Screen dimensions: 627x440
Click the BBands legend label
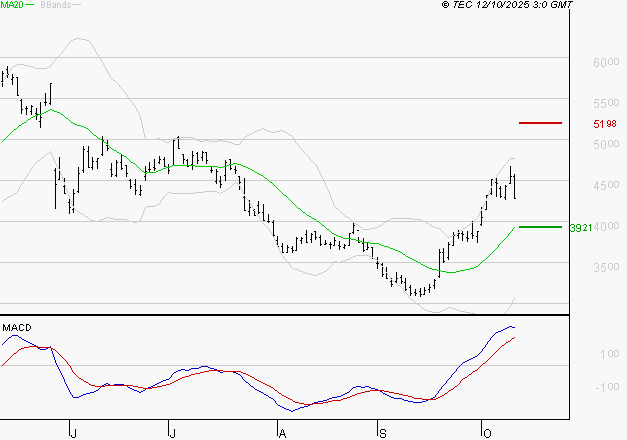pyautogui.click(x=56, y=5)
